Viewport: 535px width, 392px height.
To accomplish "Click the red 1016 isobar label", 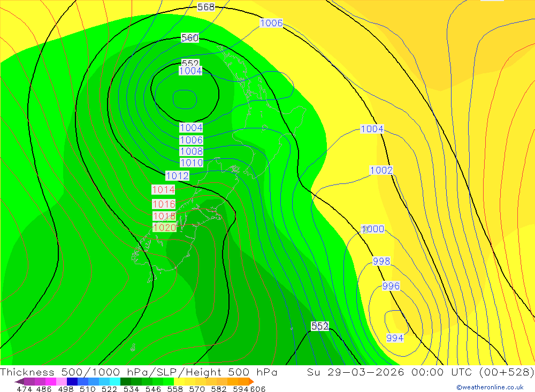I will (164, 204).
